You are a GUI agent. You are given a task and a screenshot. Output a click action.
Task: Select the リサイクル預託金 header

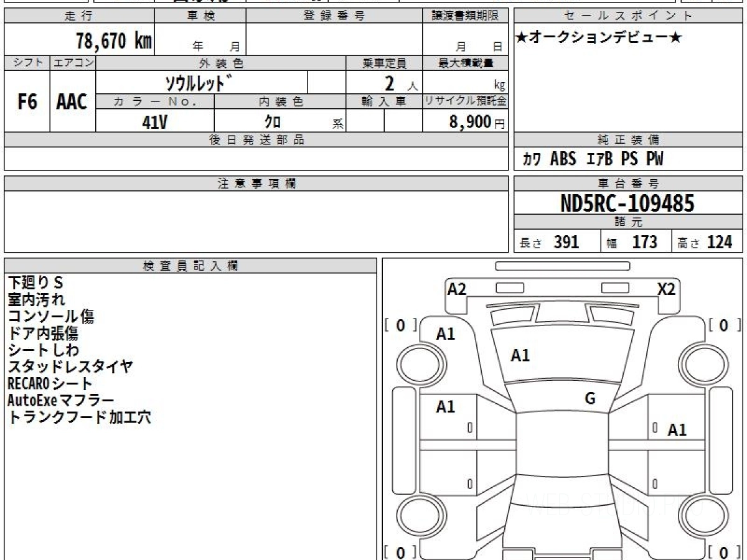coord(466,101)
